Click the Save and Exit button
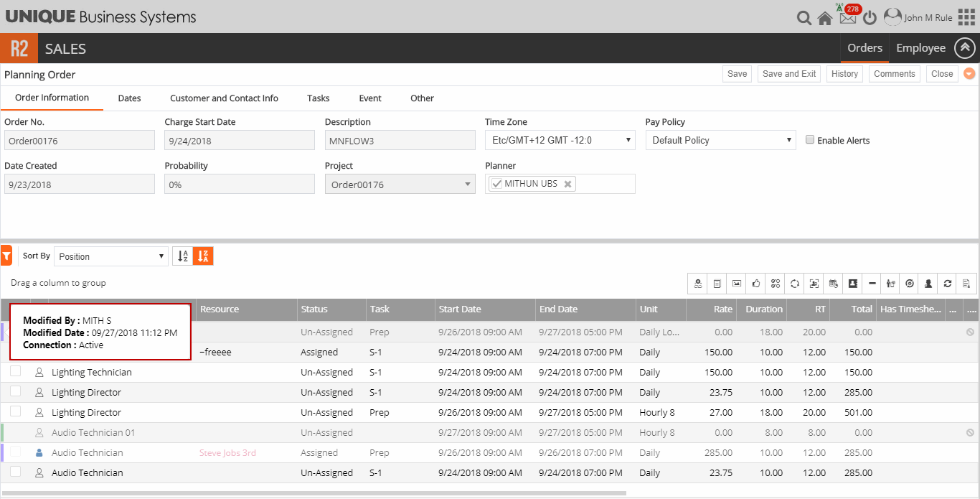Screen dimensions: 980x499 coord(789,74)
